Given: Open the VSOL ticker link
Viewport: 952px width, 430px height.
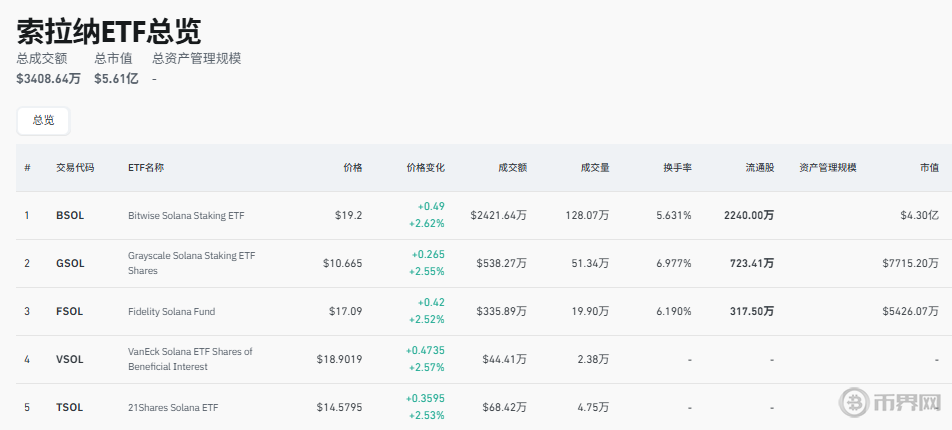Looking at the screenshot, I should point(70,359).
